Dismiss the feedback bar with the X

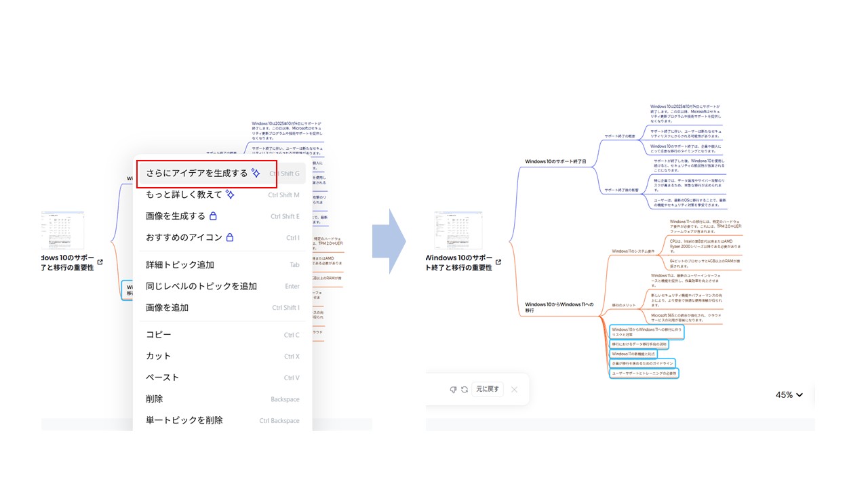[514, 389]
